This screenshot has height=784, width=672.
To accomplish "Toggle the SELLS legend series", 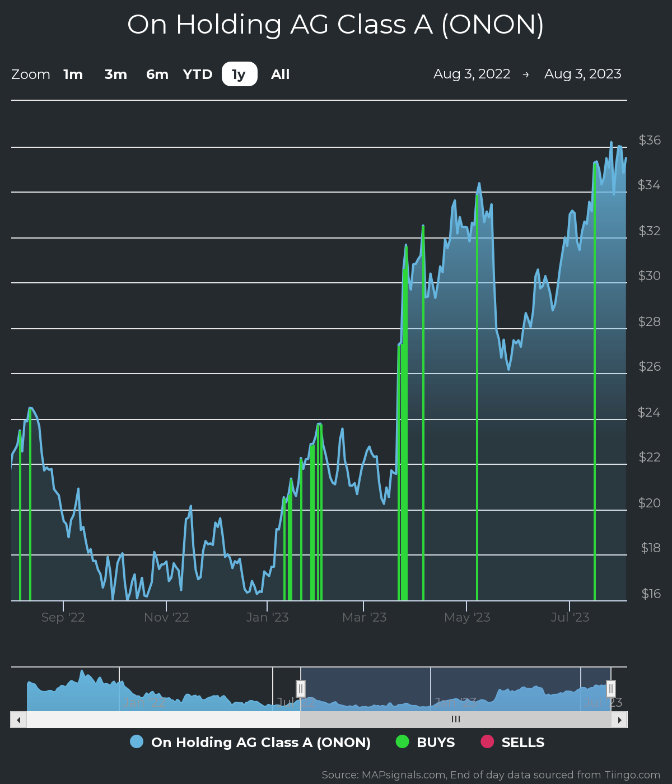I will (x=512, y=742).
